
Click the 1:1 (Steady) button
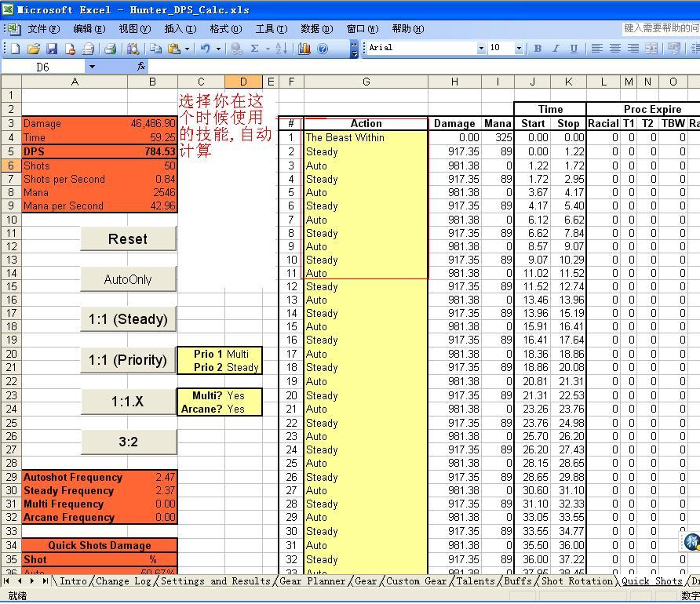click(128, 319)
